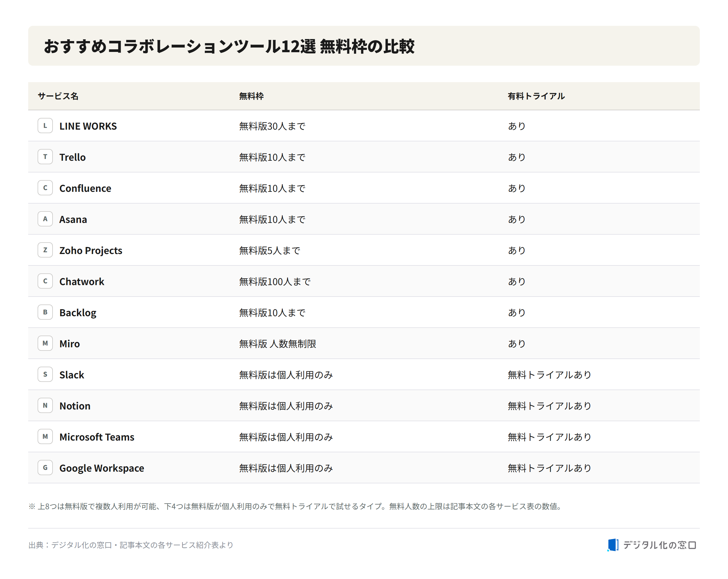Click the G badge icon beside Google Workspace
Image resolution: width=728 pixels, height=579 pixels.
coord(45,467)
